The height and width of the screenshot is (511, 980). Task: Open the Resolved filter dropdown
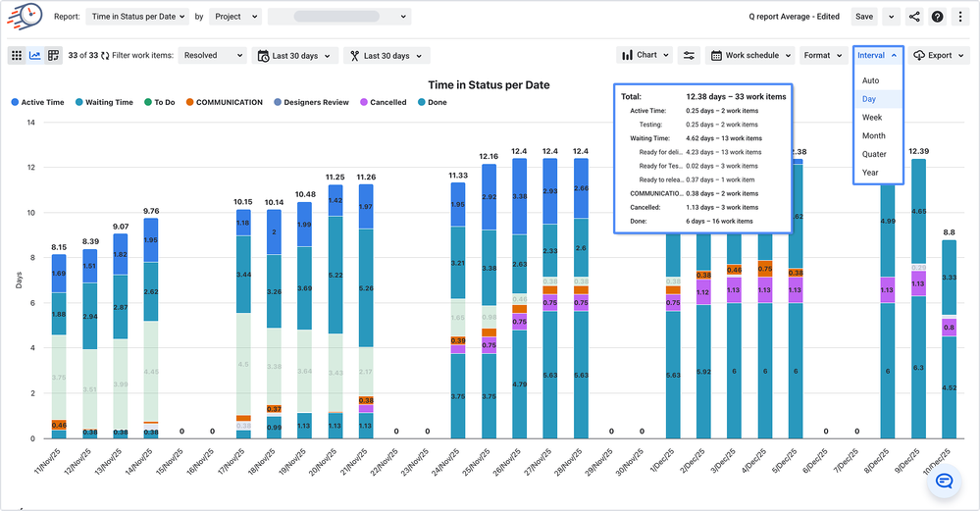[x=213, y=56]
